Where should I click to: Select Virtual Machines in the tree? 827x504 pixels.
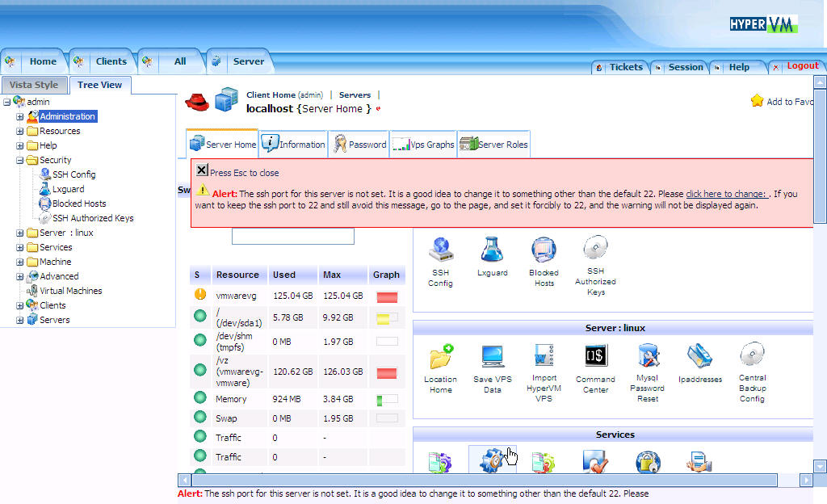(70, 291)
